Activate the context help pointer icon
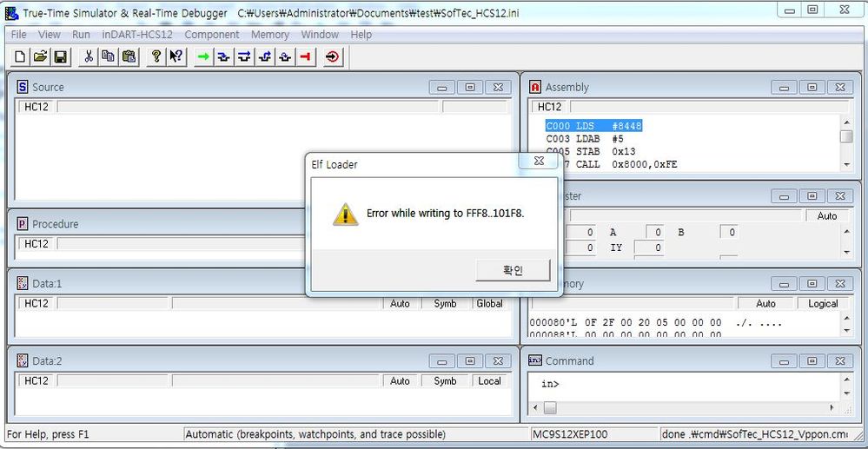Viewport: 868px width, 449px height. 176,56
